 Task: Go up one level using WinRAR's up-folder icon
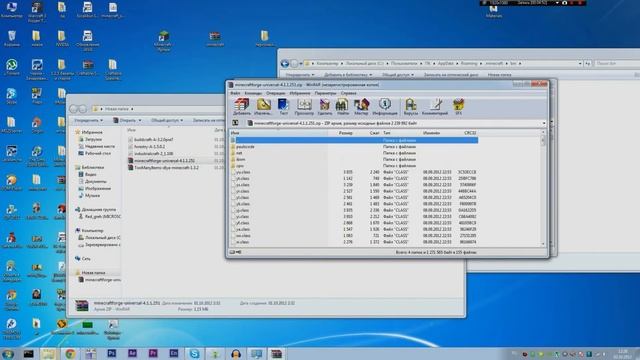pos(236,123)
